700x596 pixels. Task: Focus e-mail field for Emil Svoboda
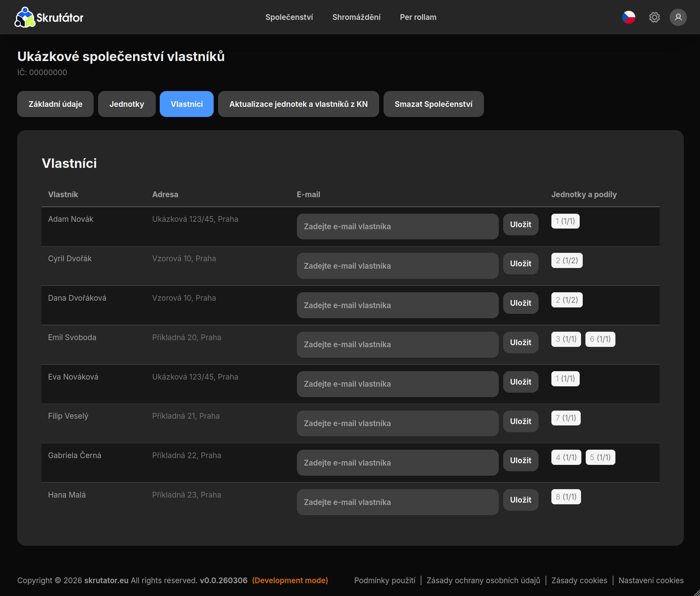point(398,345)
